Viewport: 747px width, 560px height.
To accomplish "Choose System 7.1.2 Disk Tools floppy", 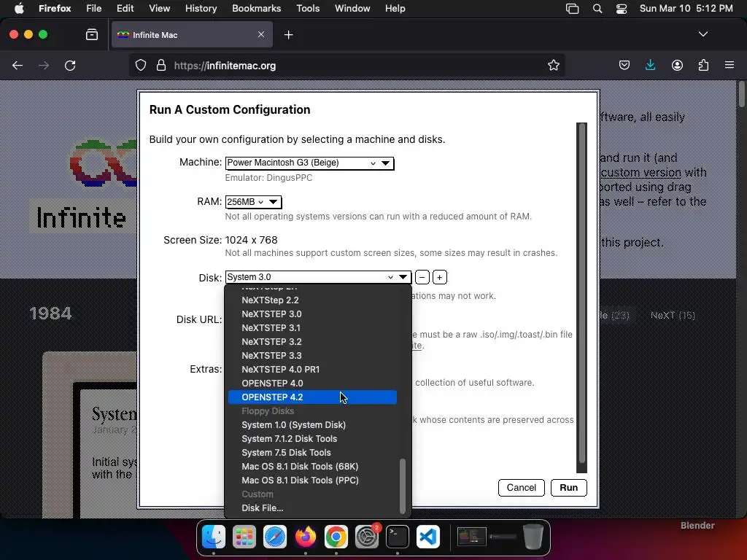I will [x=312, y=438].
